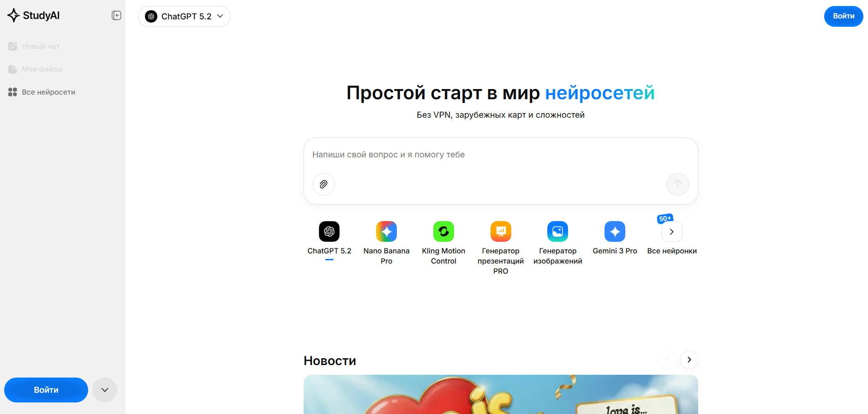Select the ChatGPT 5.2 icon
Image resolution: width=868 pixels, height=414 pixels.
(x=329, y=232)
